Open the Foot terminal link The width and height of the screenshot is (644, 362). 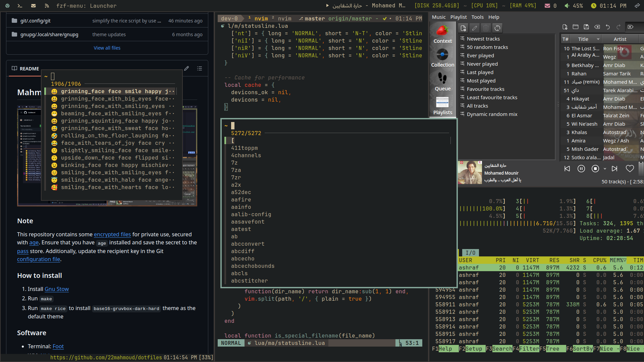pyautogui.click(x=58, y=346)
